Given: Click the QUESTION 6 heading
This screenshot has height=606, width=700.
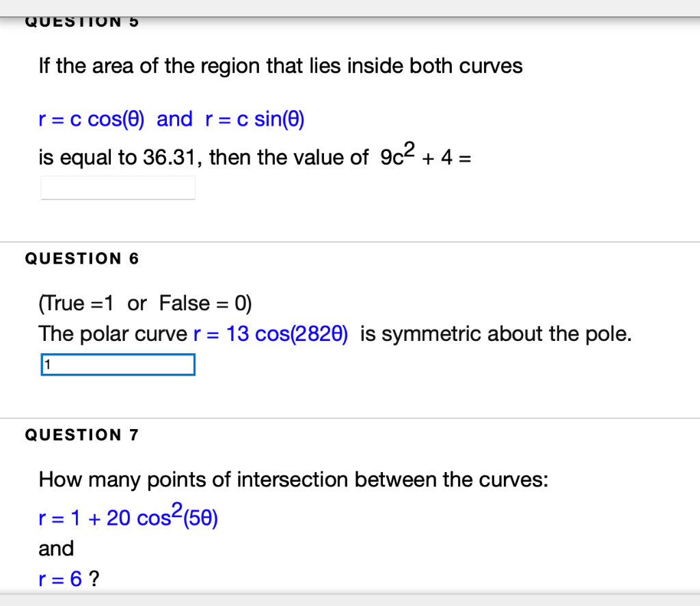Looking at the screenshot, I should pos(82,258).
